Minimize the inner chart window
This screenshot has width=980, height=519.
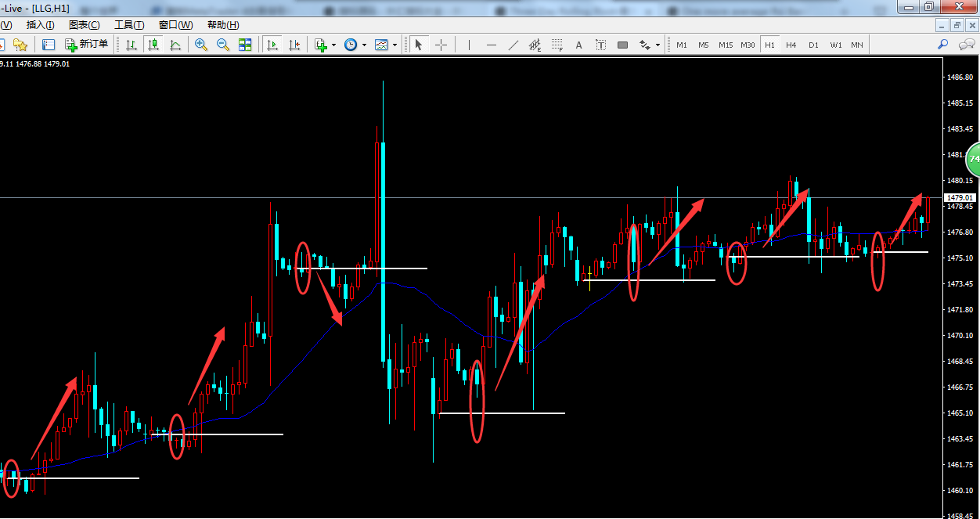(944, 25)
